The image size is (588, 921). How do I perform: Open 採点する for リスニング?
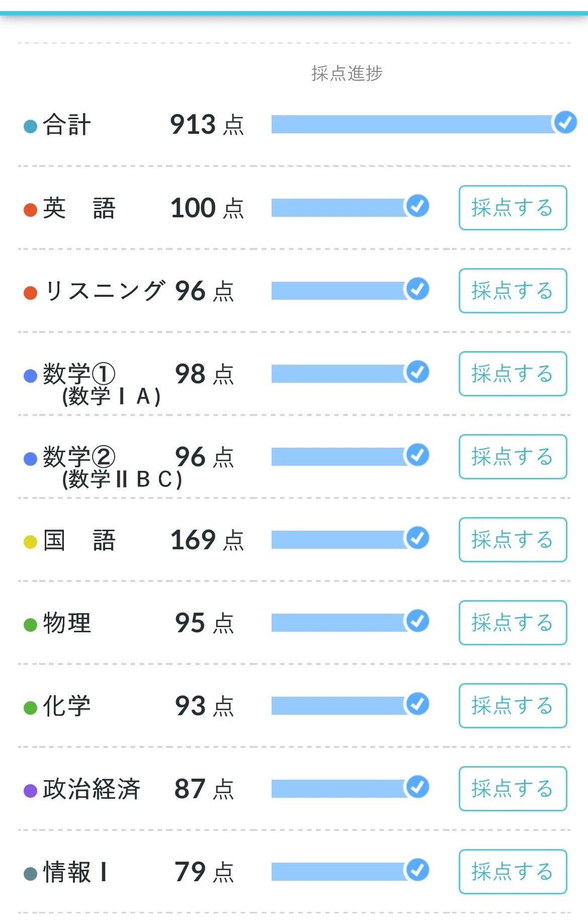coord(513,291)
